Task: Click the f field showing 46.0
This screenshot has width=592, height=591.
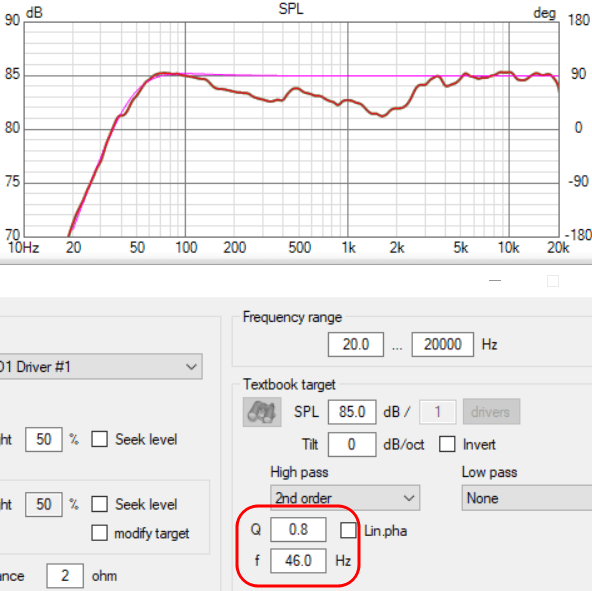Action: (298, 561)
